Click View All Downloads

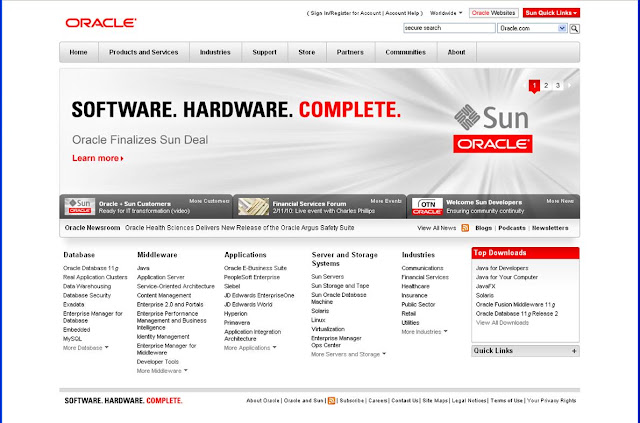[502, 323]
